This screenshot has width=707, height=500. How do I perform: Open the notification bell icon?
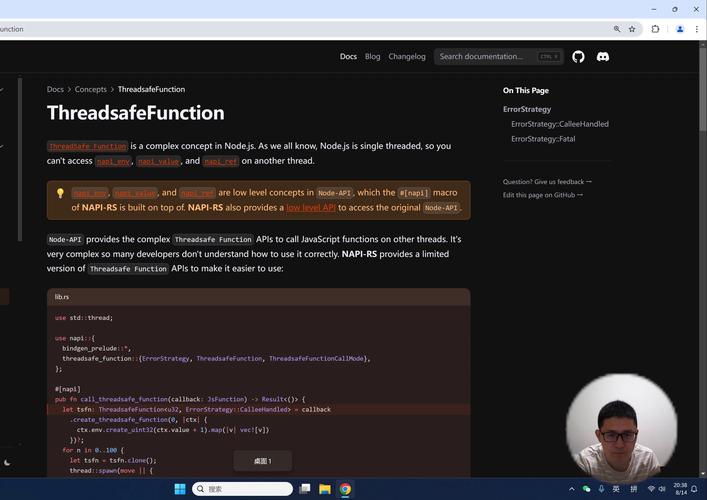[694, 489]
